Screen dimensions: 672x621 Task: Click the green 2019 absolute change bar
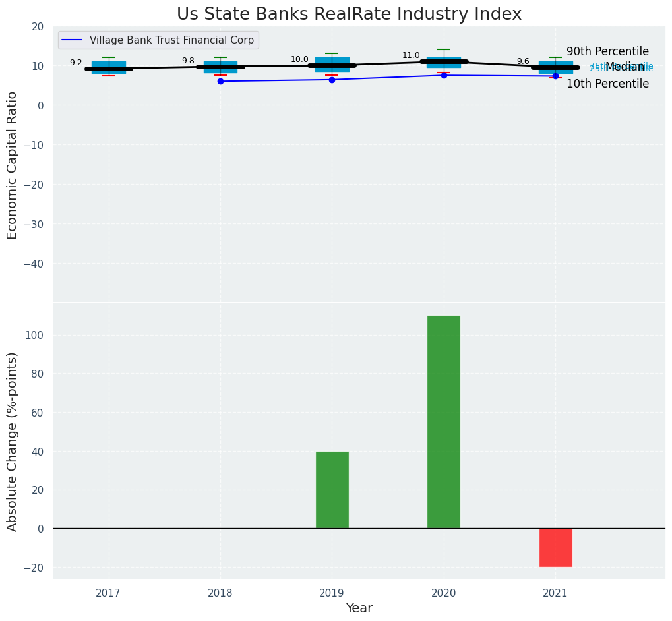[x=332, y=490]
